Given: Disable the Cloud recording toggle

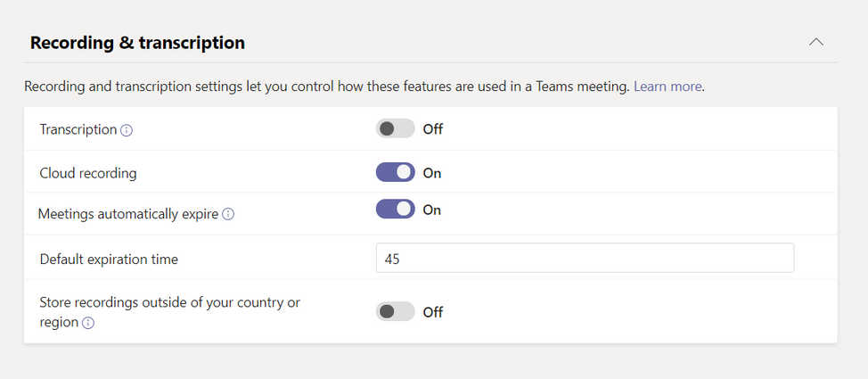Looking at the screenshot, I should tap(396, 172).
